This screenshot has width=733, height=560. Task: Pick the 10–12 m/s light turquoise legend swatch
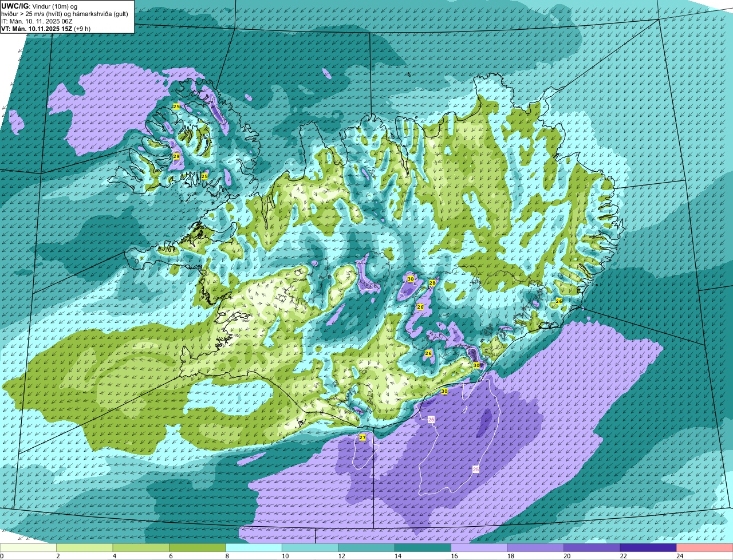pos(310,548)
